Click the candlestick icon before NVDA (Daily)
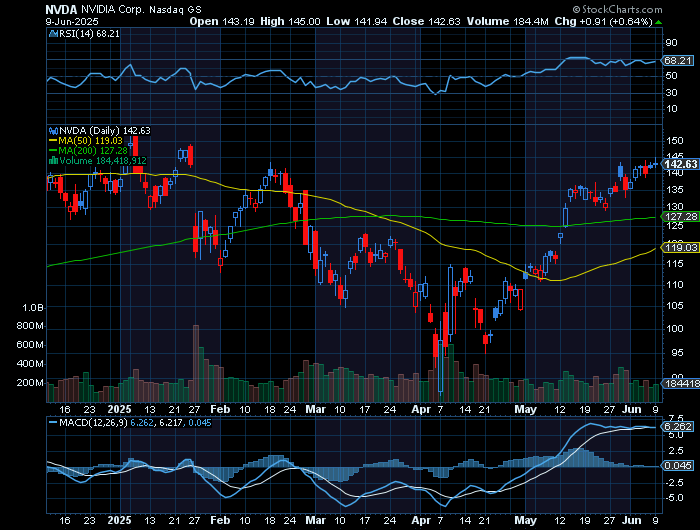The image size is (700, 530). click(53, 131)
